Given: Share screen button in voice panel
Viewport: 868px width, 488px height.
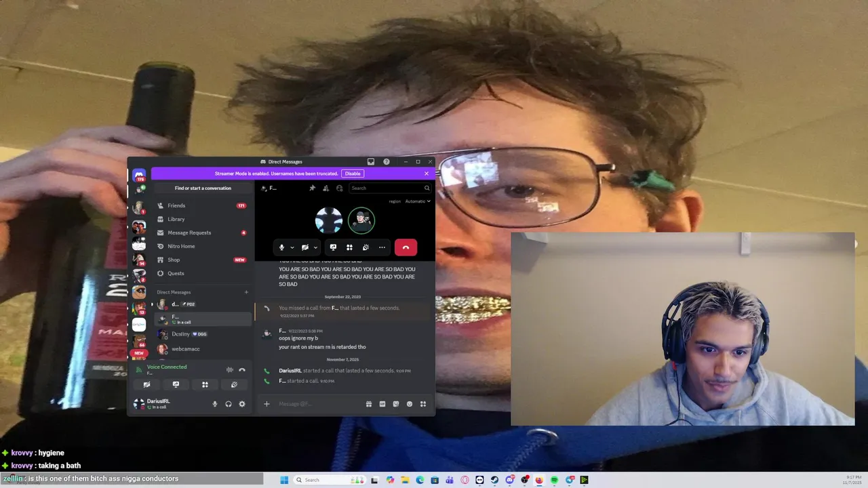Looking at the screenshot, I should (176, 384).
